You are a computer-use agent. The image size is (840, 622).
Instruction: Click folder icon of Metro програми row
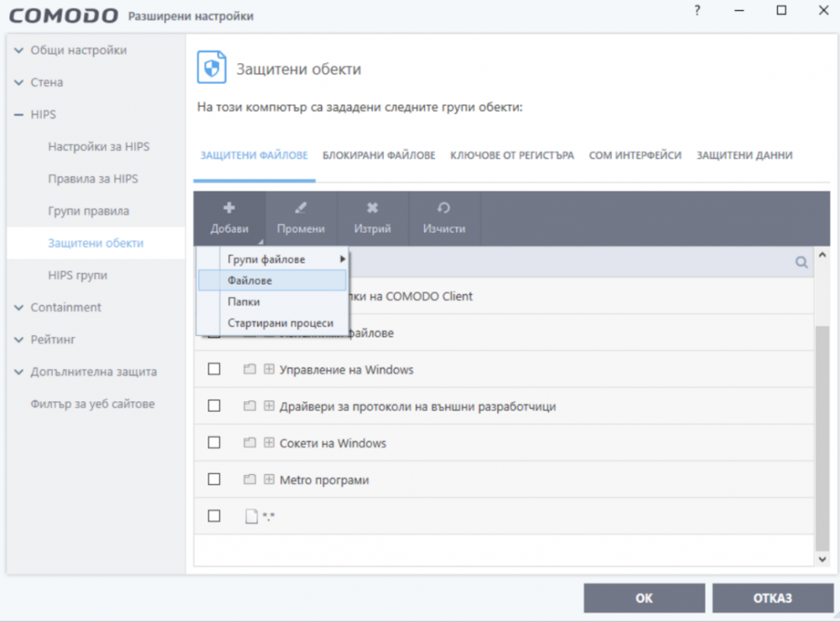pyautogui.click(x=249, y=479)
